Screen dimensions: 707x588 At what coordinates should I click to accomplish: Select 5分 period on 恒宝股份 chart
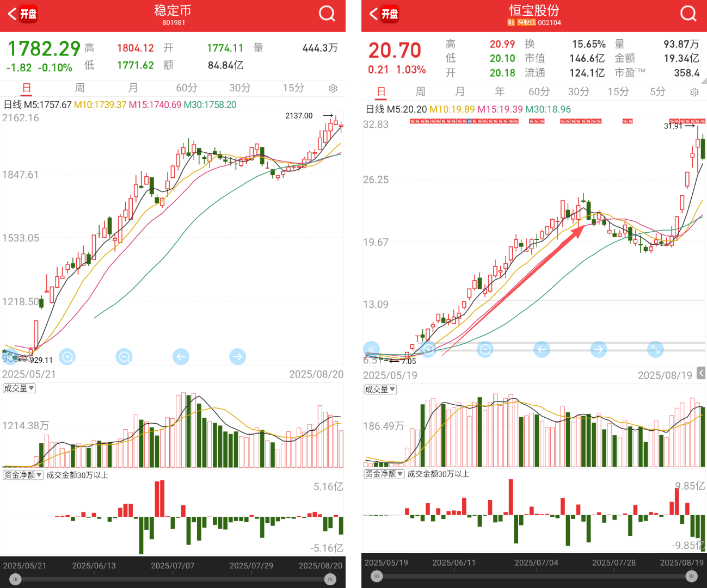[x=657, y=92]
